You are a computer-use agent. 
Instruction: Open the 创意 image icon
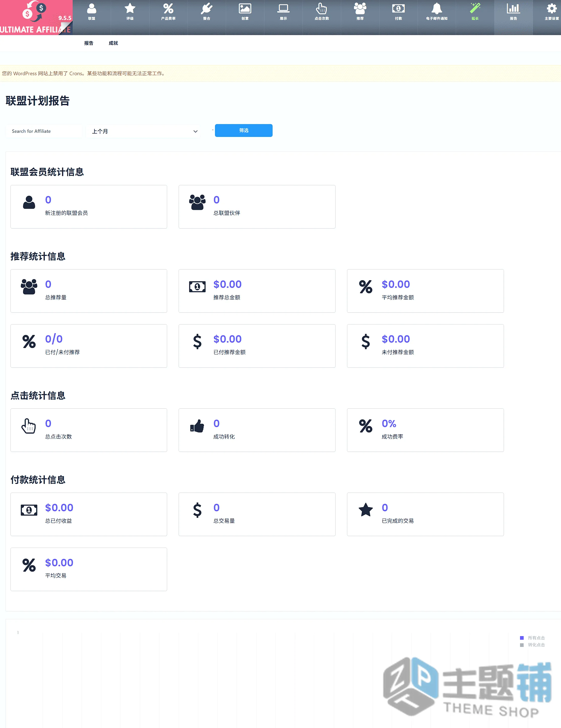point(245,8)
